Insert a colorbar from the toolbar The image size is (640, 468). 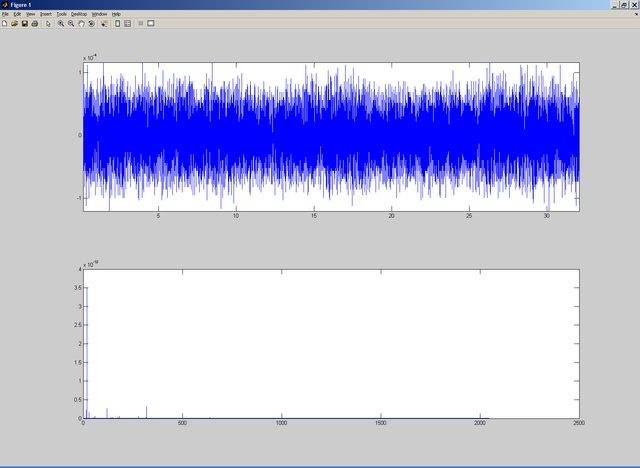pyautogui.click(x=117, y=23)
